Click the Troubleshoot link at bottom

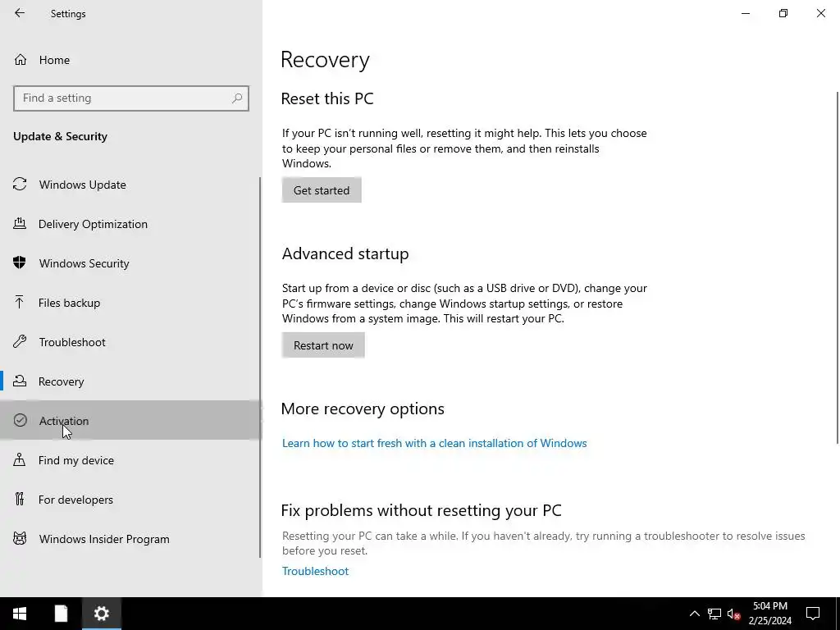pyautogui.click(x=316, y=571)
